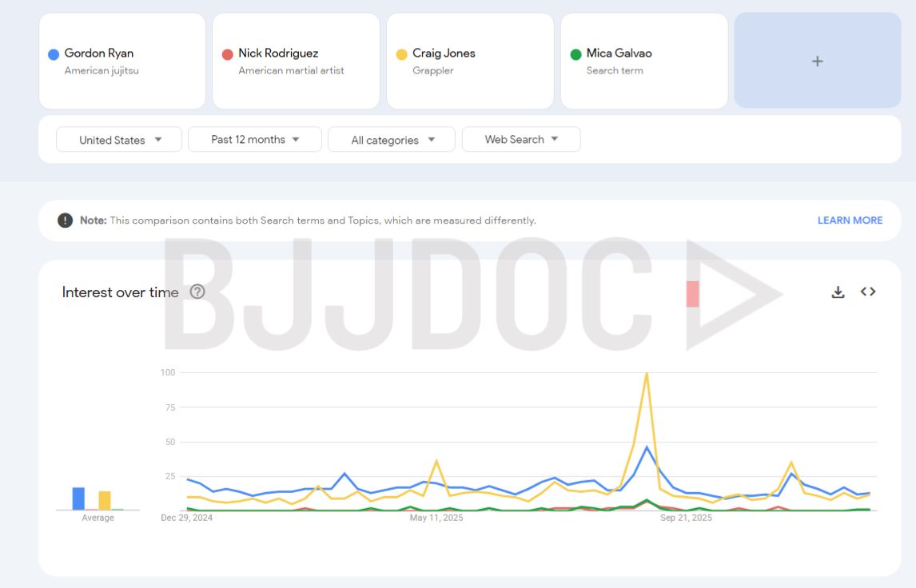Open the United States region dropdown
Screen dimensions: 916x588
coord(119,140)
